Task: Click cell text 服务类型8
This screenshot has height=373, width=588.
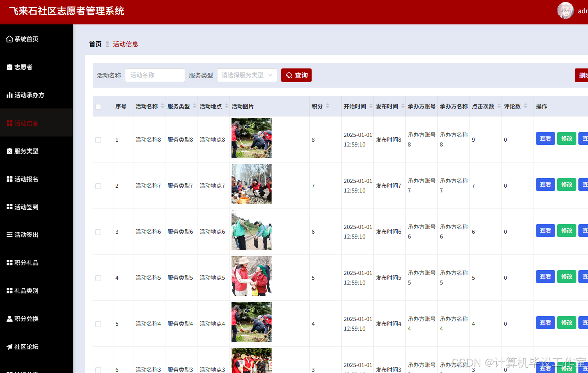Action: [x=180, y=140]
